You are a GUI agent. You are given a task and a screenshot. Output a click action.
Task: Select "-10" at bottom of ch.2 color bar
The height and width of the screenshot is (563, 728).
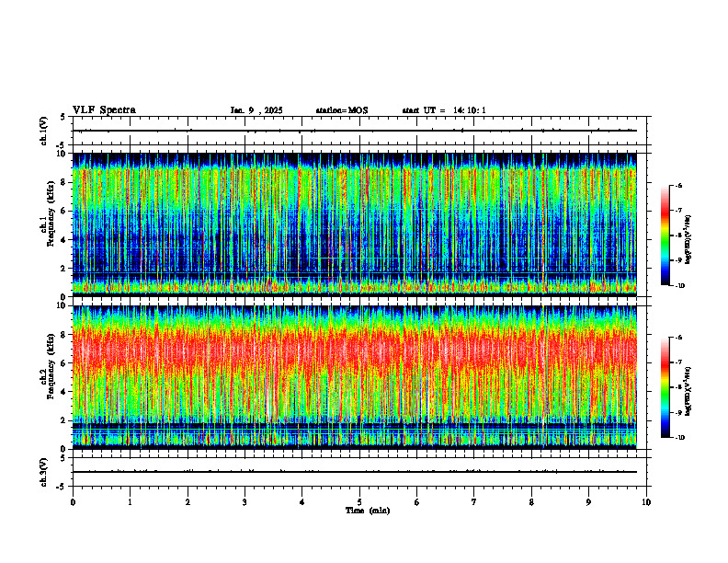[679, 438]
